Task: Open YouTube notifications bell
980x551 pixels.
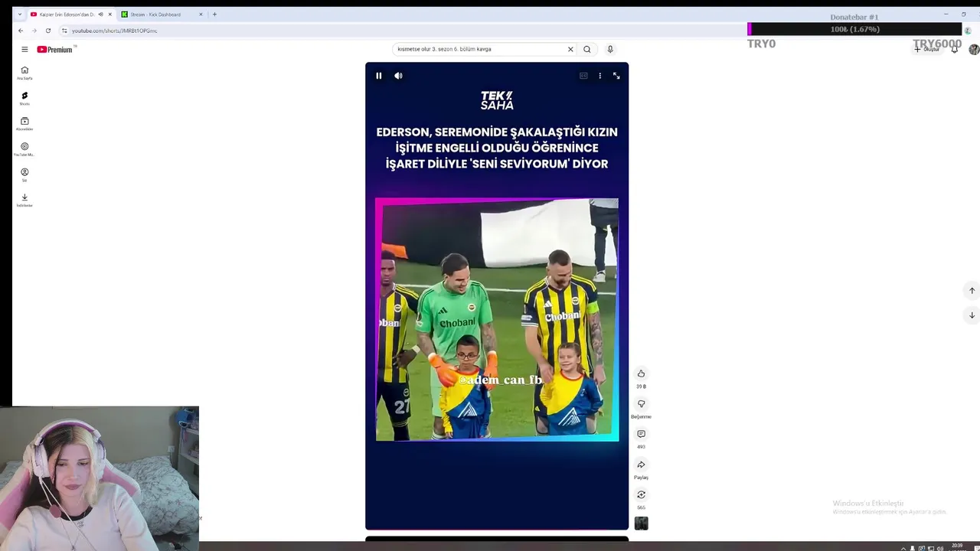Action: pyautogui.click(x=955, y=49)
